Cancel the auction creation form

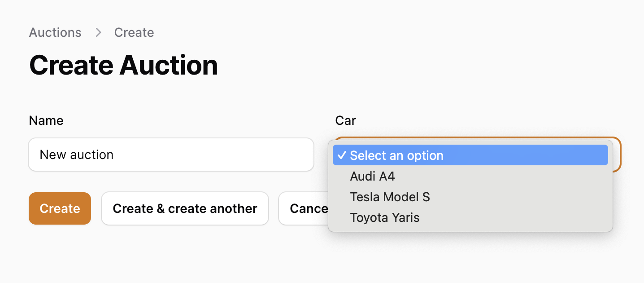[x=303, y=208]
